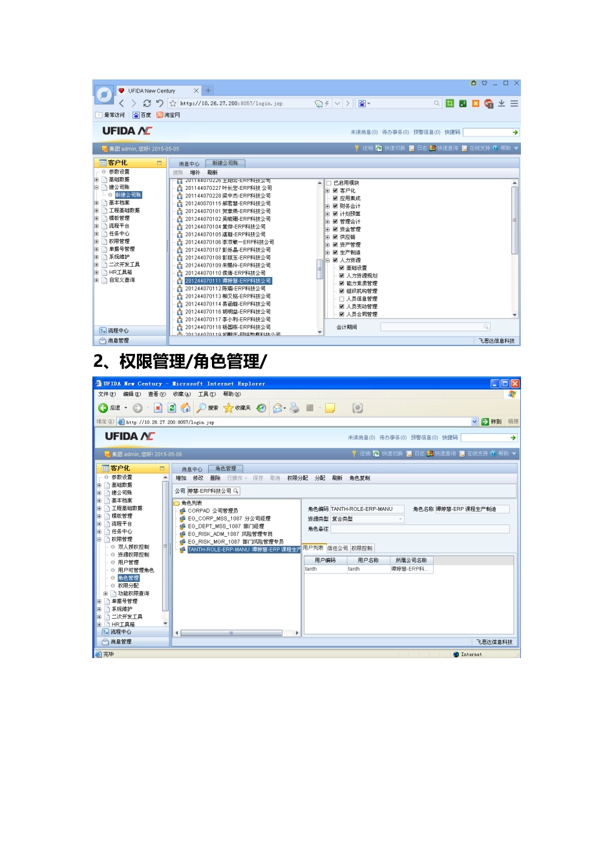Expand 基础数据 node in upper window tree

[x=97, y=180]
